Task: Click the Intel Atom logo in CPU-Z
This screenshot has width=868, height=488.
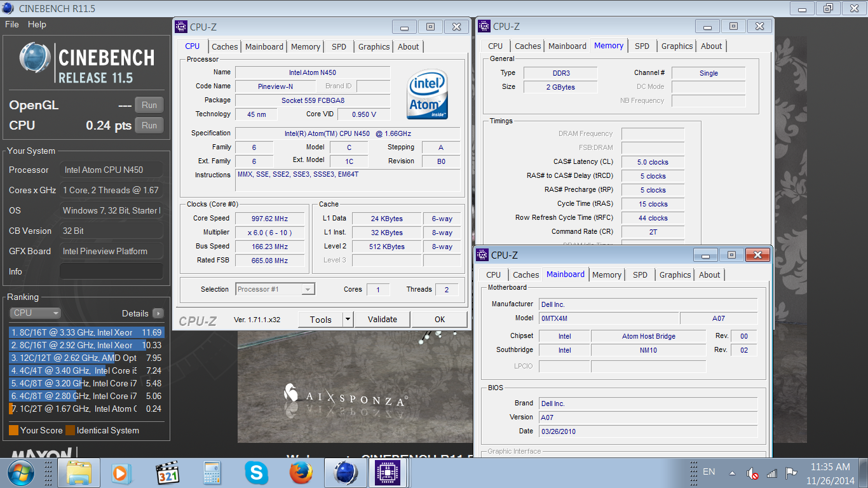Action: coord(427,94)
